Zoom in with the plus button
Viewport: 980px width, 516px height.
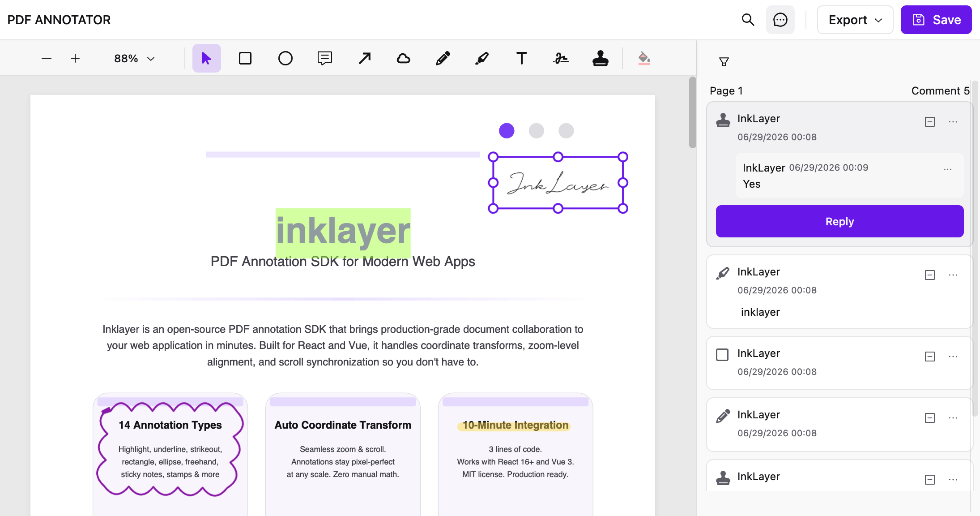(x=75, y=58)
